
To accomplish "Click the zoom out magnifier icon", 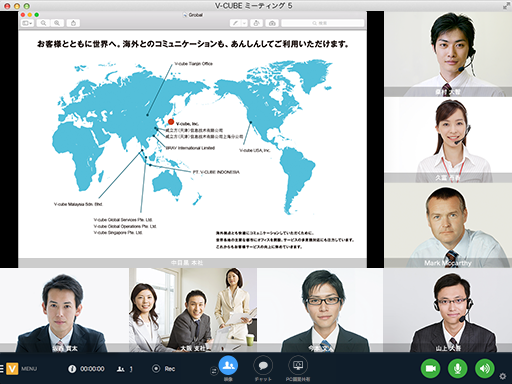I will 43,23.
